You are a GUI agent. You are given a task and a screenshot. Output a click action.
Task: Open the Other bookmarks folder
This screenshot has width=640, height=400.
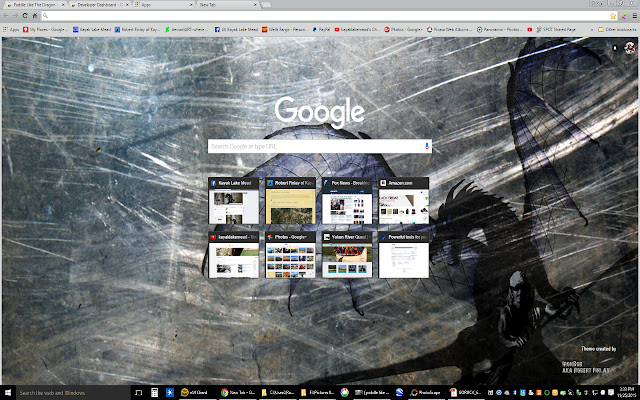pos(617,29)
